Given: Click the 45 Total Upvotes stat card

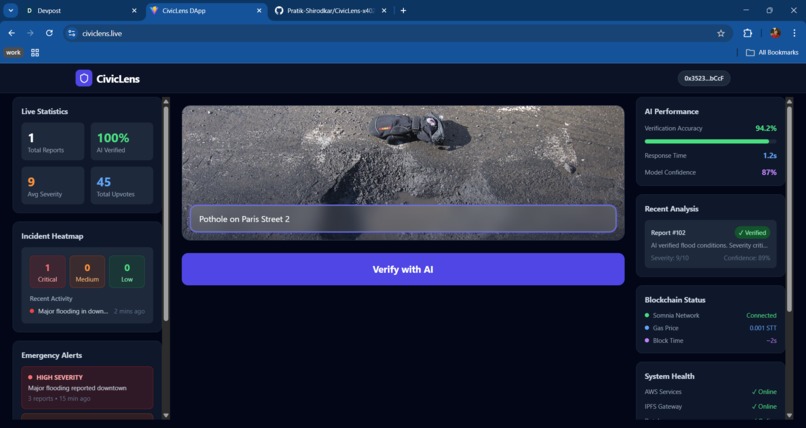Looking at the screenshot, I should click(x=122, y=185).
